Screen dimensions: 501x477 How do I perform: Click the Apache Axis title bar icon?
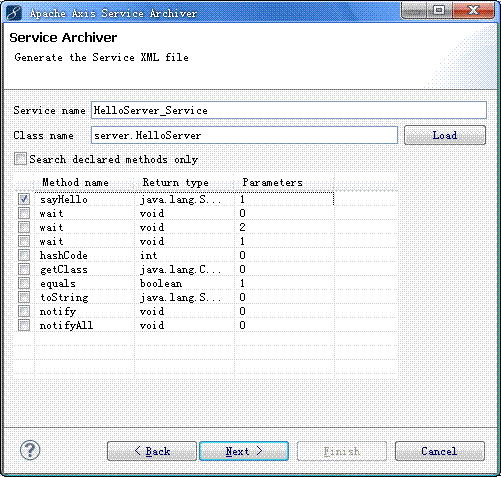coord(14,13)
